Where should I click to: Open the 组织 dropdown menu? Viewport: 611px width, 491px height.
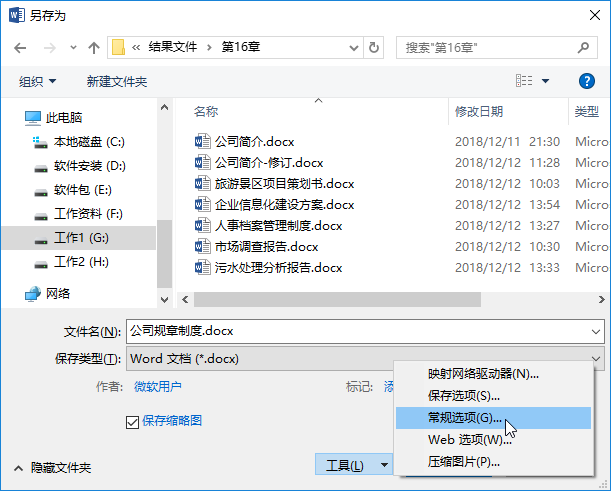click(37, 81)
